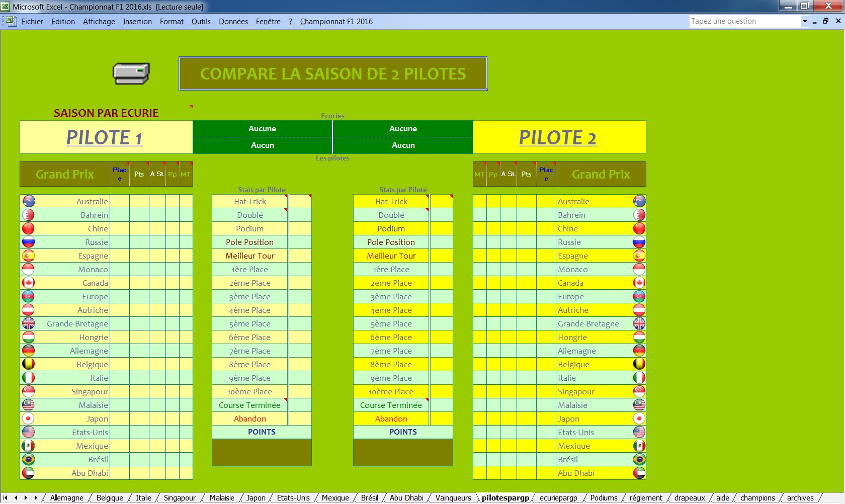Screen dimensions: 845x504
Task: Click the Russia flag in left list
Action: point(29,242)
